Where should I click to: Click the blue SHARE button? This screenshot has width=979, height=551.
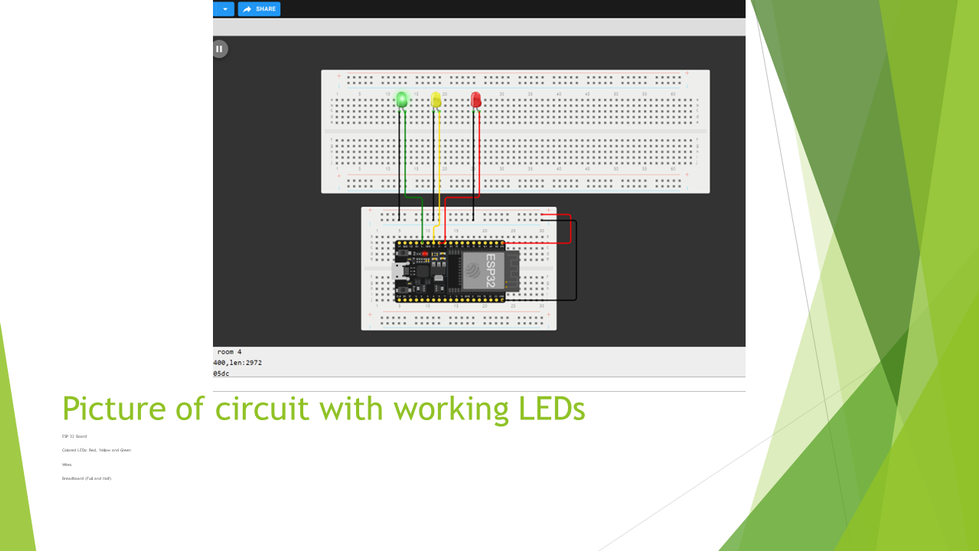point(259,9)
